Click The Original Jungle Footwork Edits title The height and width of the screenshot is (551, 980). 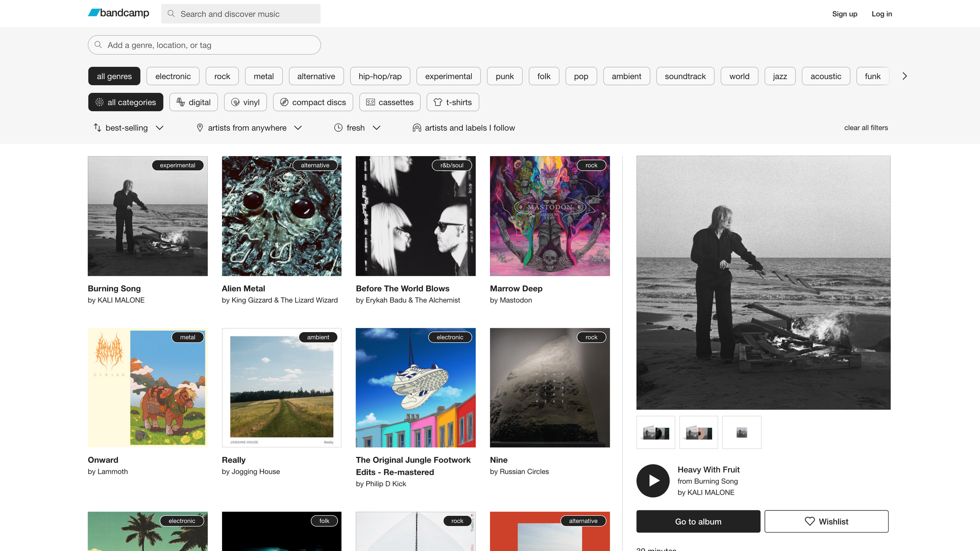(x=413, y=466)
